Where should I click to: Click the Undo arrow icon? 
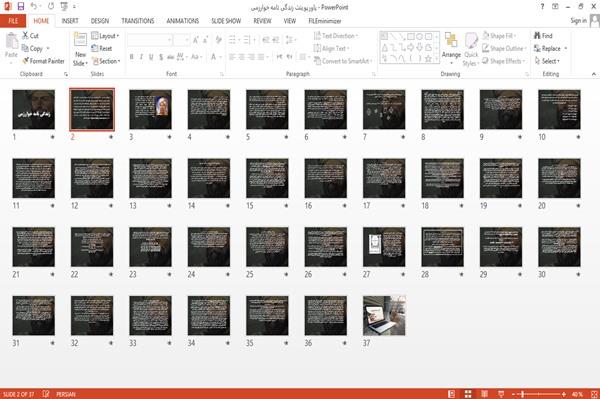(x=34, y=7)
